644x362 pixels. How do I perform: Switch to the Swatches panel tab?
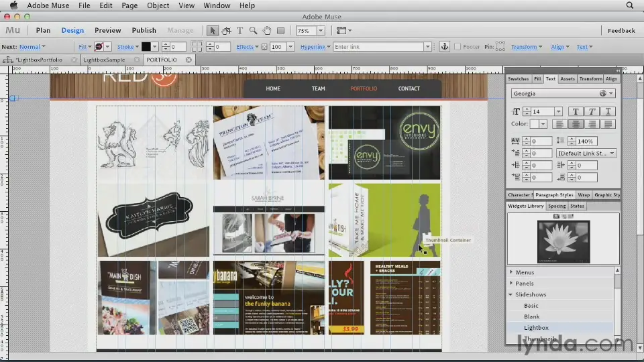519,79
